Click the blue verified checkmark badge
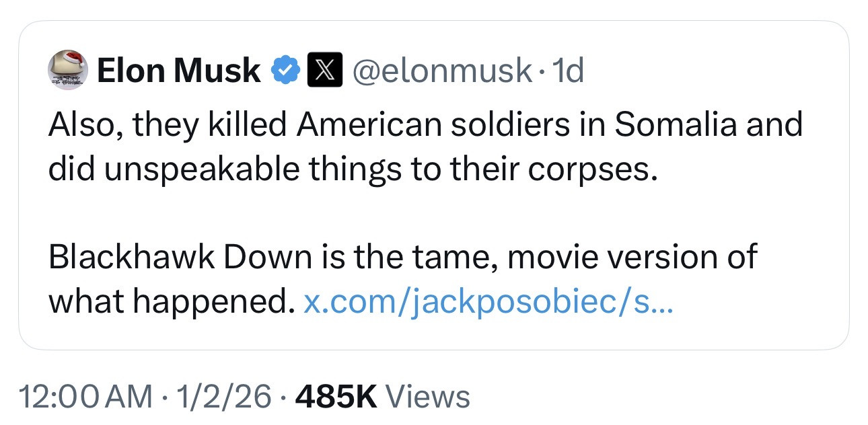 point(285,71)
